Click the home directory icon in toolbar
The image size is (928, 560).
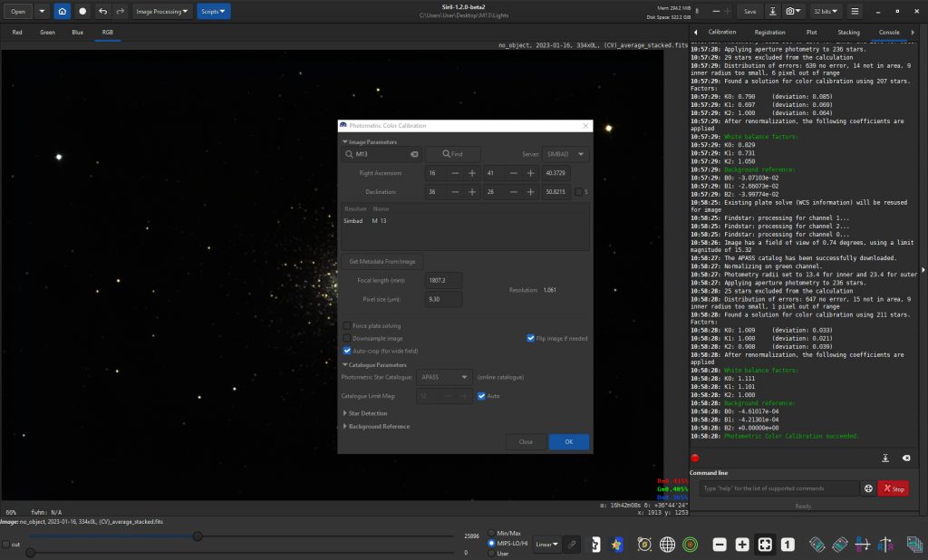click(62, 12)
